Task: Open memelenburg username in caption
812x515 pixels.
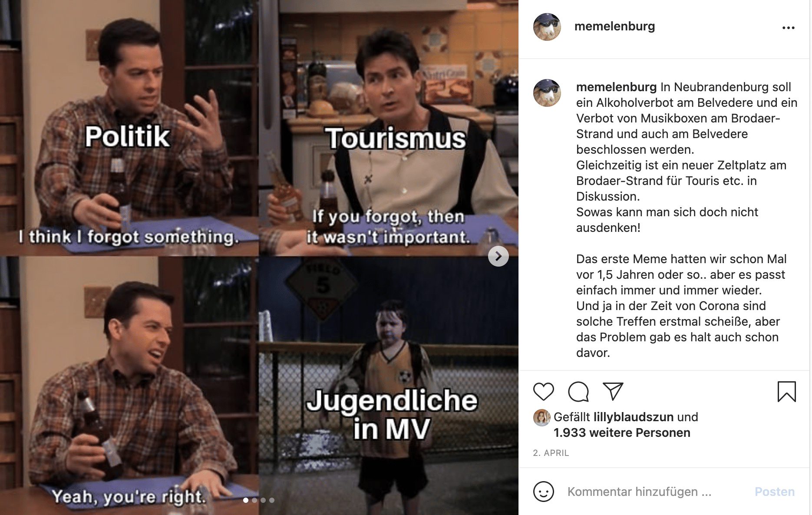Action: click(x=616, y=87)
